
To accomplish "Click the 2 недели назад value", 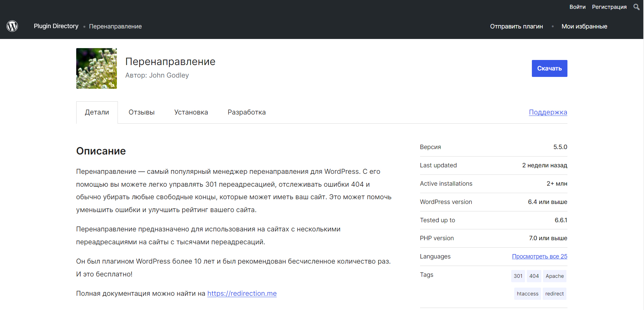I will 544,165.
